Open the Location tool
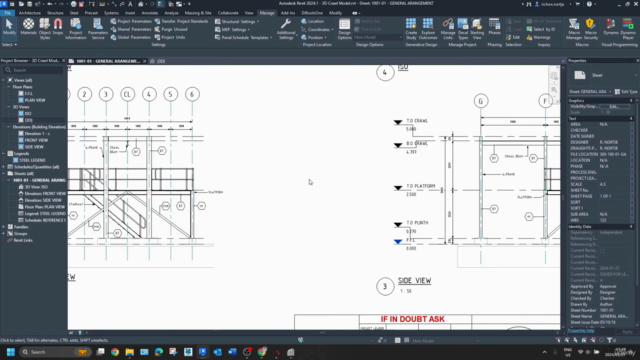The height and width of the screenshot is (360, 640). coord(313,21)
